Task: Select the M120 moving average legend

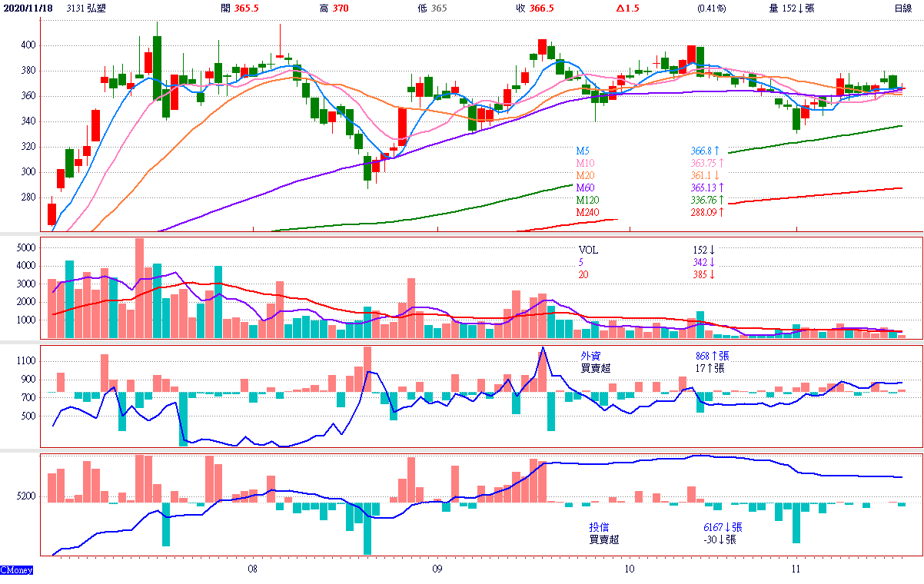Action: click(x=589, y=201)
